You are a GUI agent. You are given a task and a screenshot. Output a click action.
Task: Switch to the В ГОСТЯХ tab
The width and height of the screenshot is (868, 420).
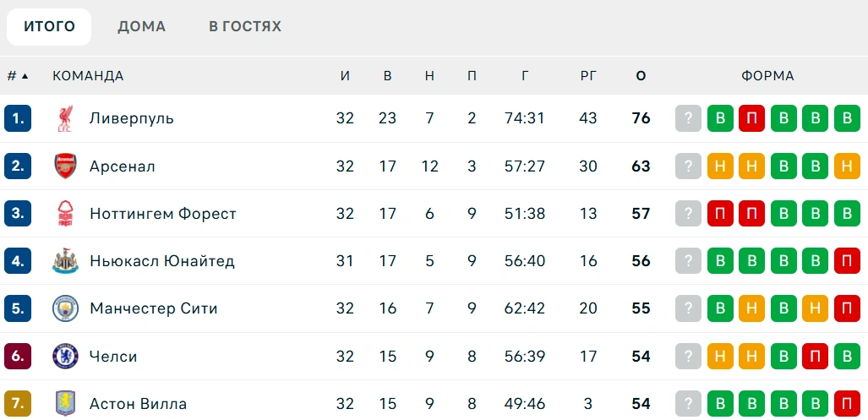[x=244, y=26]
